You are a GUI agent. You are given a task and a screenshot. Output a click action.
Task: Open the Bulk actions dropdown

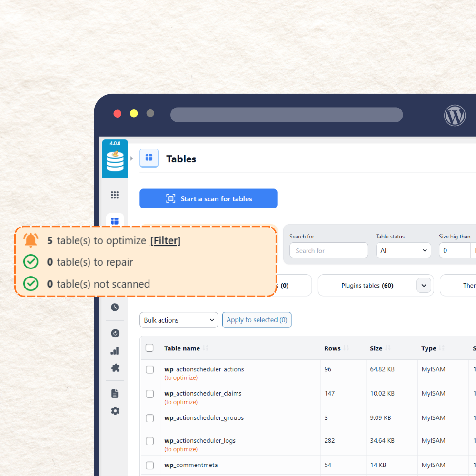coord(178,320)
